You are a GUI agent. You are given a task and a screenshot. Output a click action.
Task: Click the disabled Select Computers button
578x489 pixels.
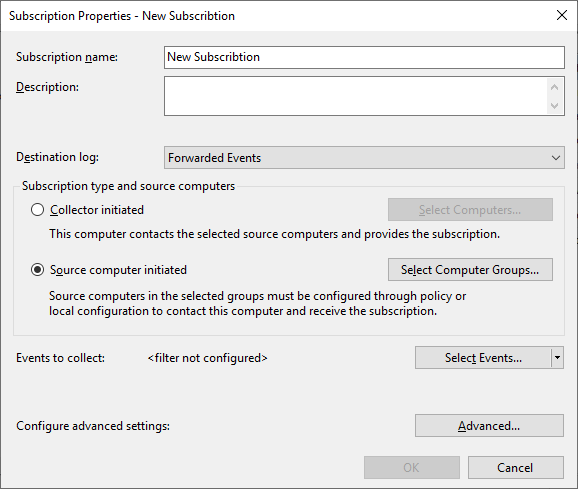coord(470,210)
